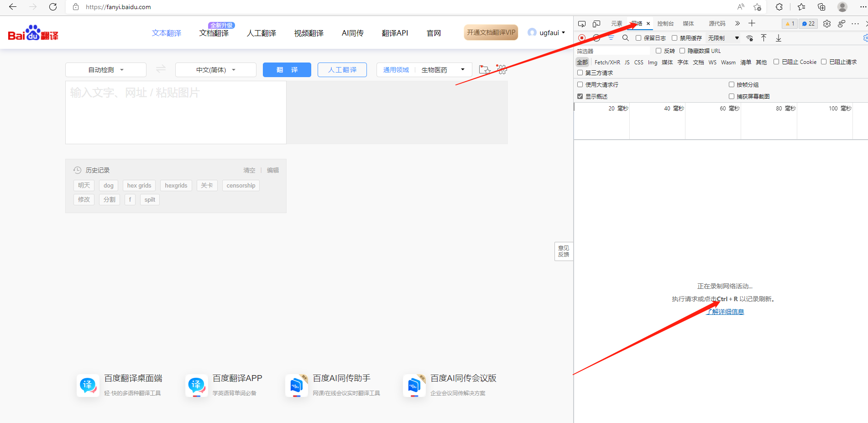Open the 人工翻译 navigation menu item
This screenshot has width=868, height=423.
coord(261,32)
